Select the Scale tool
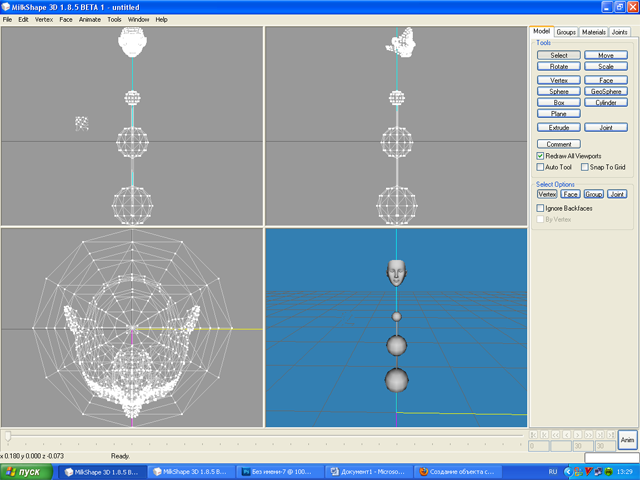 pyautogui.click(x=606, y=66)
